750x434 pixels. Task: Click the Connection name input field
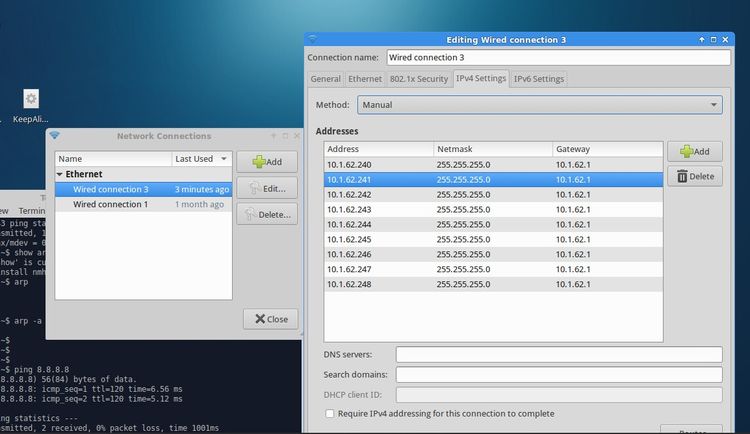(558, 57)
